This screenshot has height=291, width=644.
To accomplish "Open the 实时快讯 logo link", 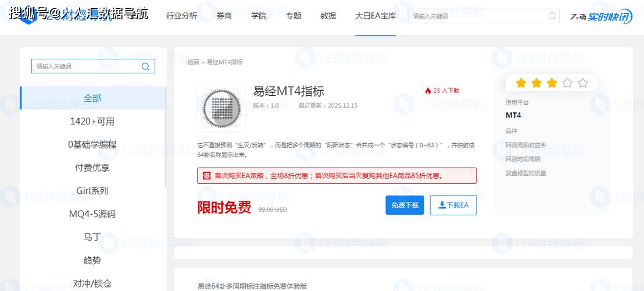I will [x=602, y=16].
